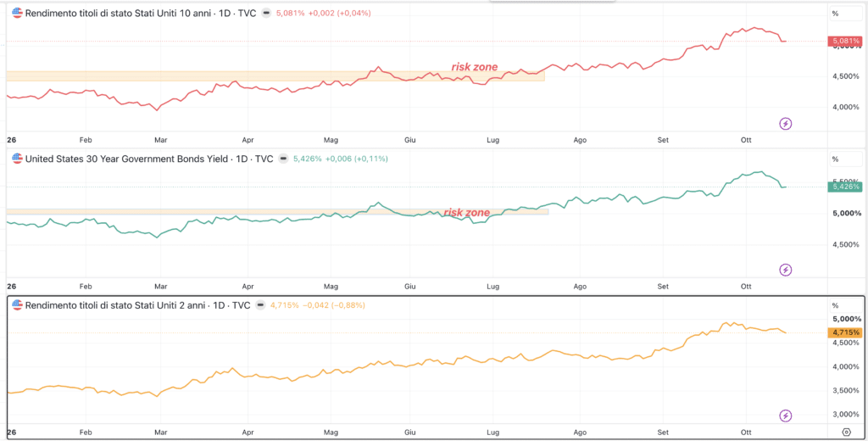Viewport: 868px width, 441px height.
Task: Open the symbol title Rendimento titoli di stato Stati Uniti 10 anni
Action: click(142, 13)
